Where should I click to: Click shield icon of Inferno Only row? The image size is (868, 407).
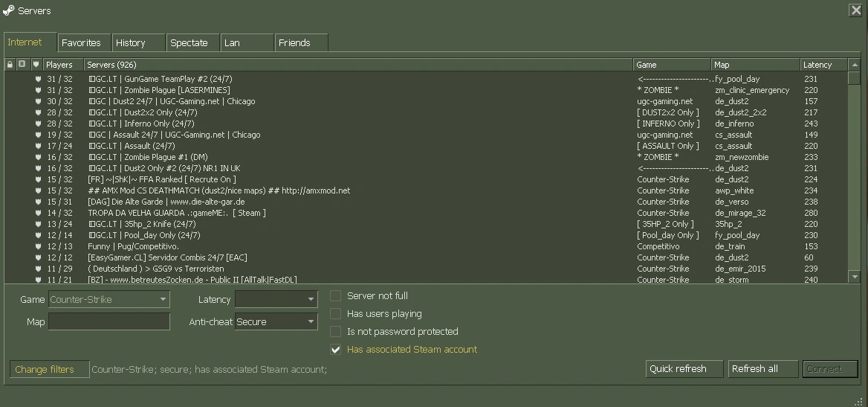click(38, 123)
